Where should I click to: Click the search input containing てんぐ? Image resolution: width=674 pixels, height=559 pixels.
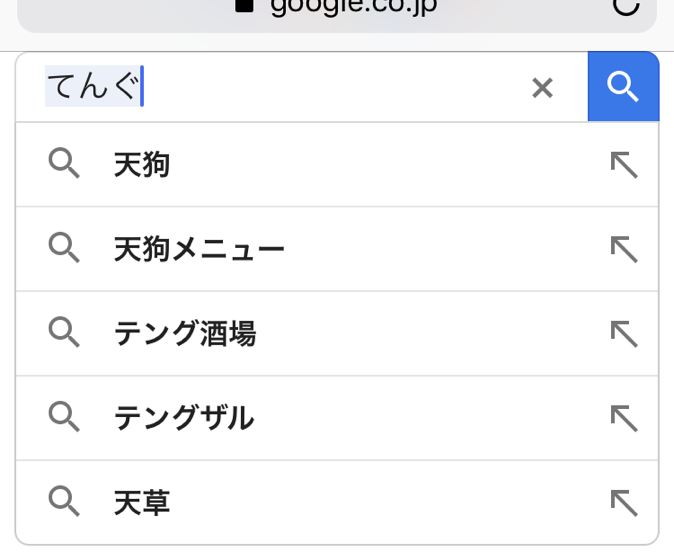300,87
